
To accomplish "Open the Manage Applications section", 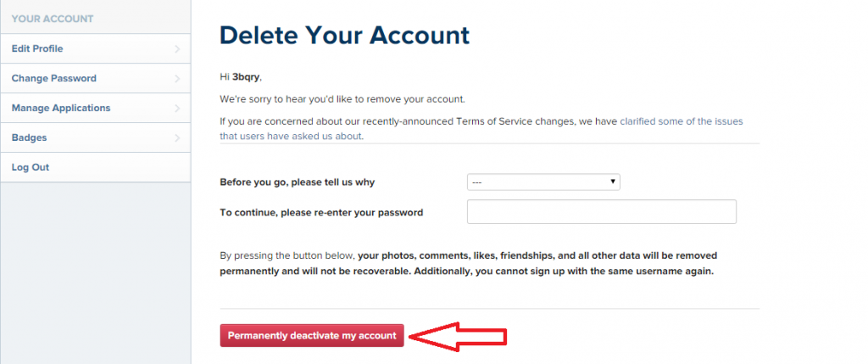I will [61, 109].
